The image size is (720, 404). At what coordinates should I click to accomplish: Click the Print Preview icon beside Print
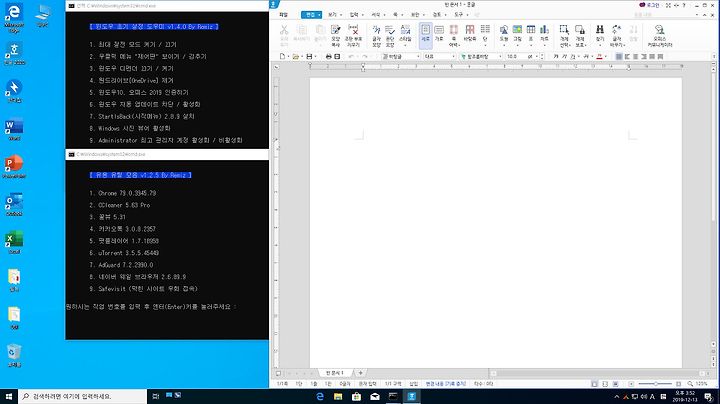tap(337, 56)
